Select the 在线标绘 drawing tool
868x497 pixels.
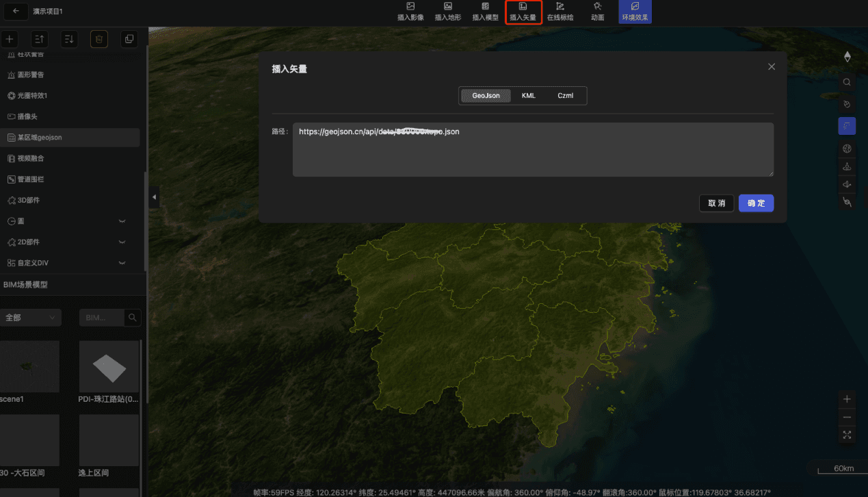560,12
